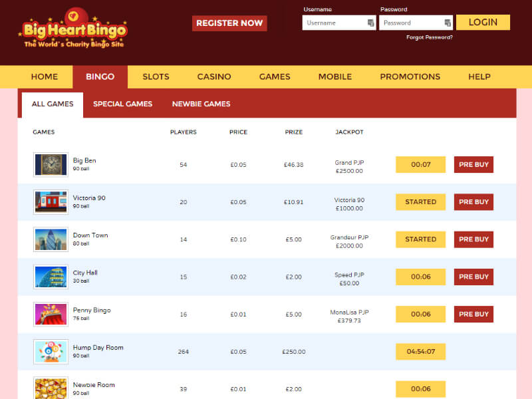Viewport: 532px width, 399px height.
Task: Click the Newbie Room 00:06 countdown button
Action: click(x=421, y=389)
